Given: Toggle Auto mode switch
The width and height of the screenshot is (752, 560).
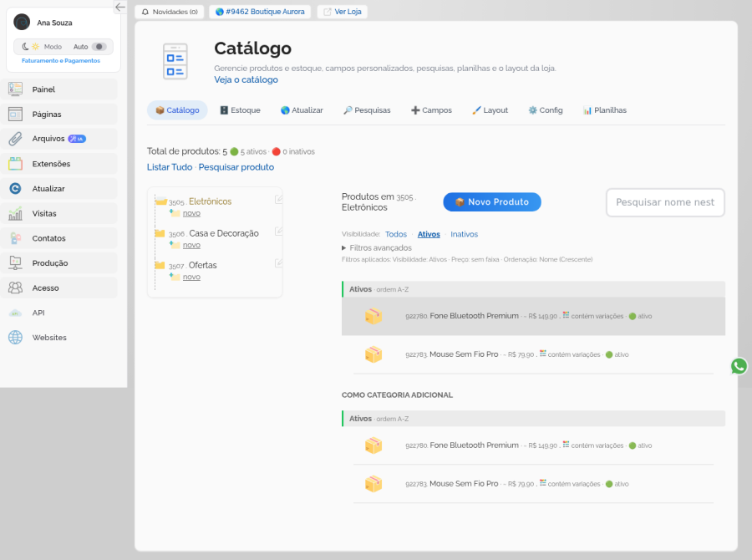Looking at the screenshot, I should 99,47.
